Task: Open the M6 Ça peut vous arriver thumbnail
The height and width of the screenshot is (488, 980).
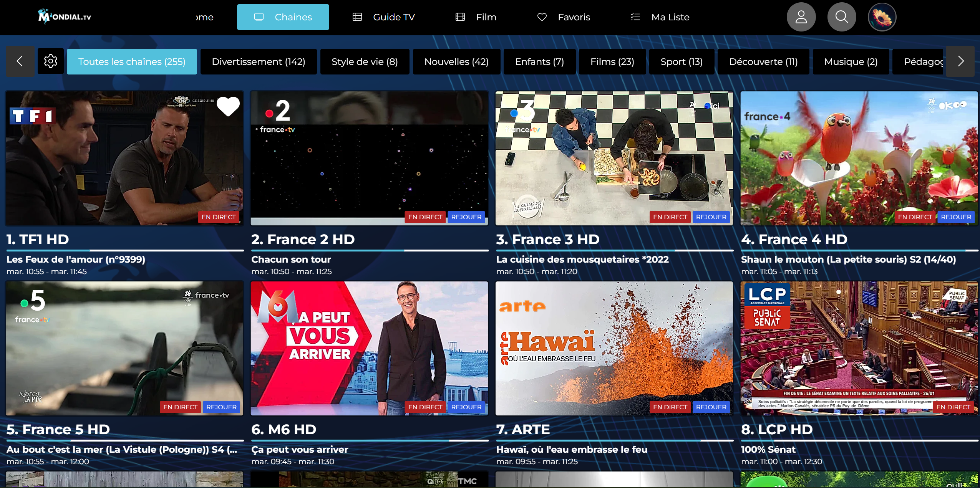Action: pyautogui.click(x=369, y=348)
